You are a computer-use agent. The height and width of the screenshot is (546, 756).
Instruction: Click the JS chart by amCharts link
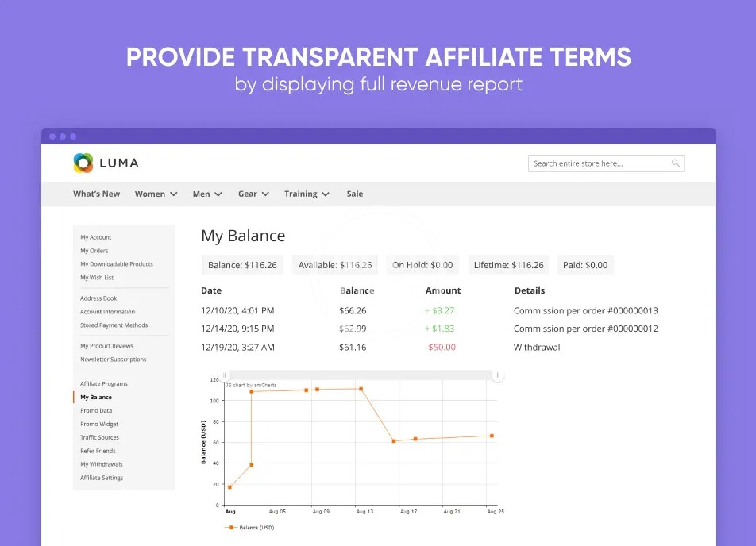point(246,385)
